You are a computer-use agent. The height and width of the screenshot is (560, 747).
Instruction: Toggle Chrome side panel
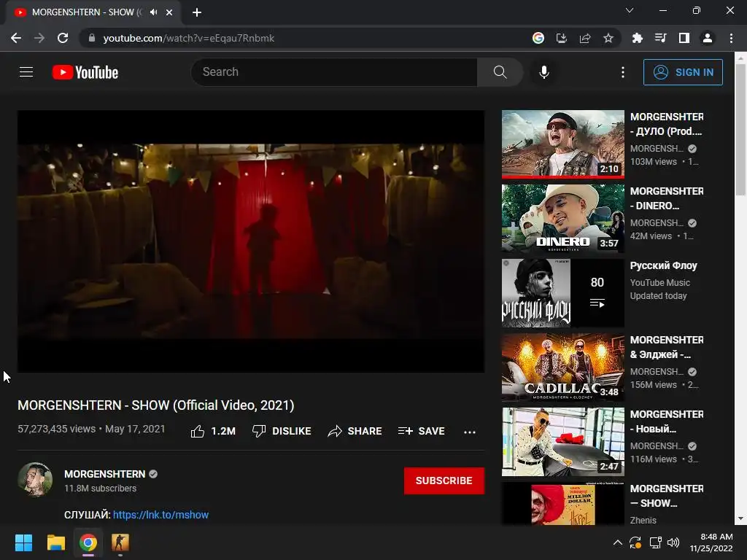(x=684, y=38)
